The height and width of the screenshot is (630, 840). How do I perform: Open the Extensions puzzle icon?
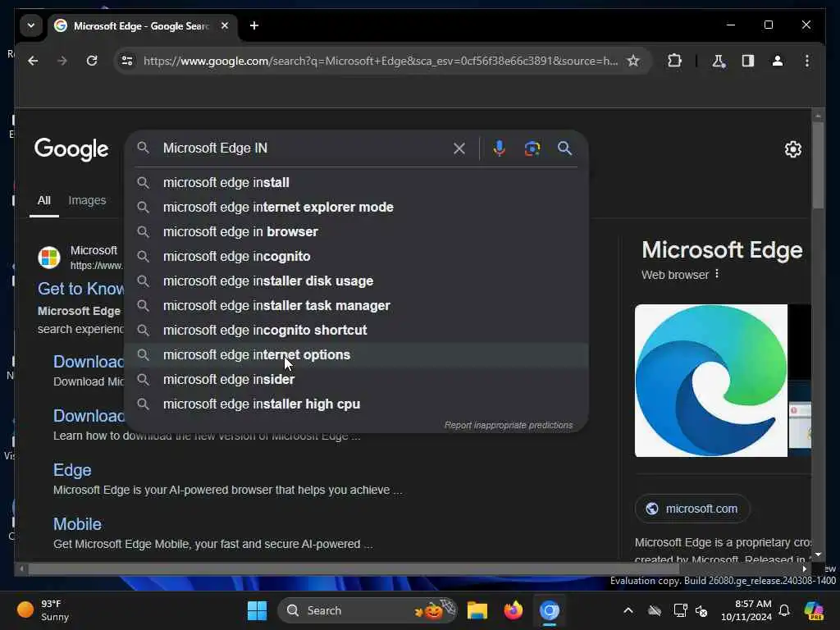click(x=674, y=61)
